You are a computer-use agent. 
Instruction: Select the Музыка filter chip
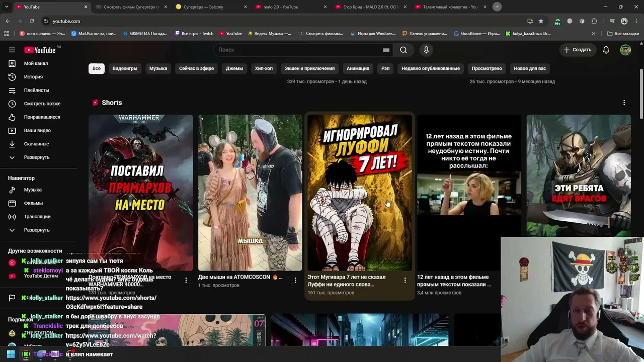tap(158, 68)
